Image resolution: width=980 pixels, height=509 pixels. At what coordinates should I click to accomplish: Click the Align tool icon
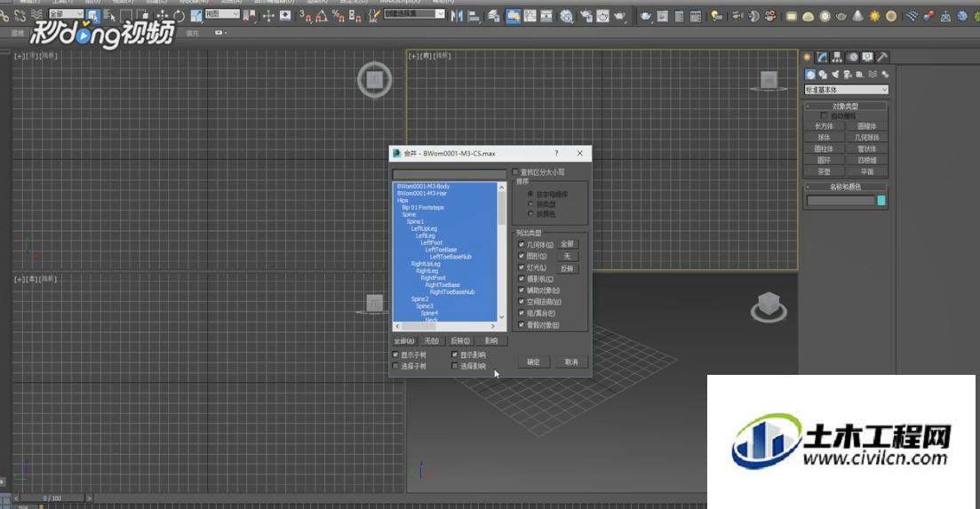click(474, 16)
